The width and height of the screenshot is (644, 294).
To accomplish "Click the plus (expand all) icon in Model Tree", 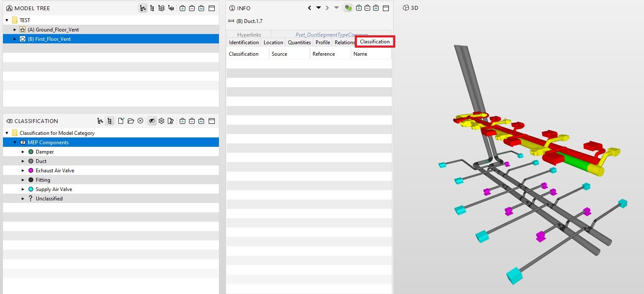I will pos(182,8).
